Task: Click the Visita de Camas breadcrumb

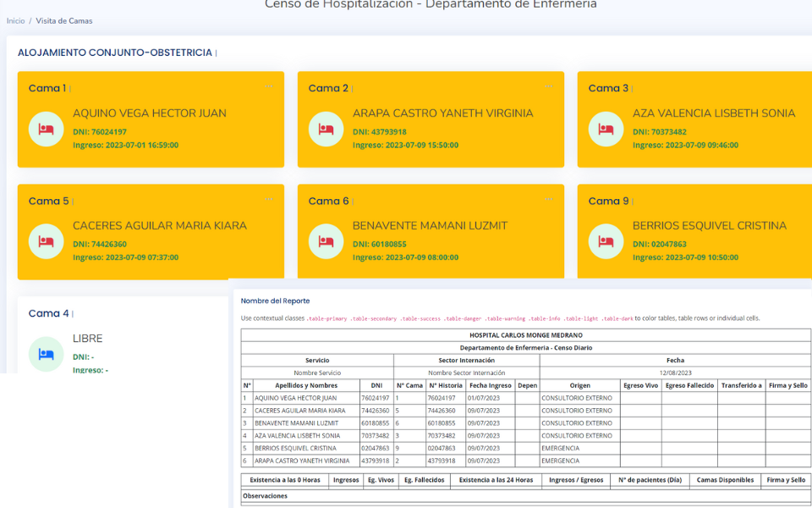Action: coord(64,20)
